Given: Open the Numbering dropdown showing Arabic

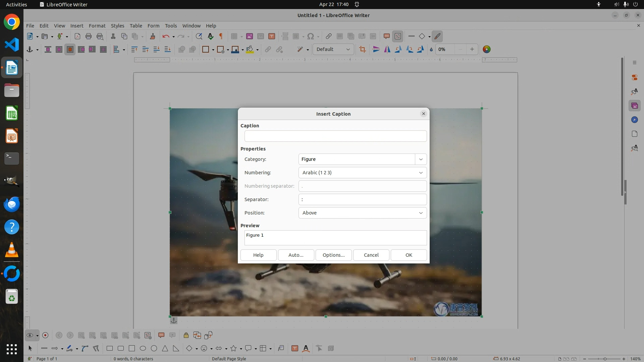Looking at the screenshot, I should coord(362,173).
